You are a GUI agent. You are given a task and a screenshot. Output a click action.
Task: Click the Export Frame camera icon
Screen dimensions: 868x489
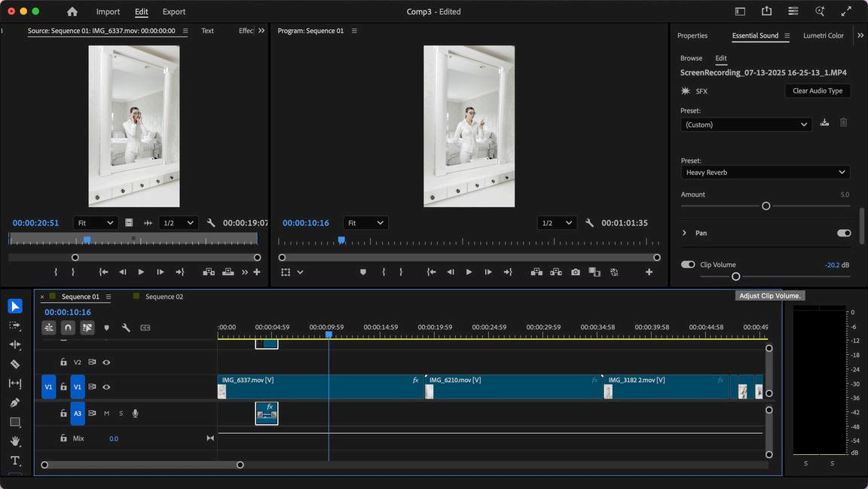pos(576,272)
